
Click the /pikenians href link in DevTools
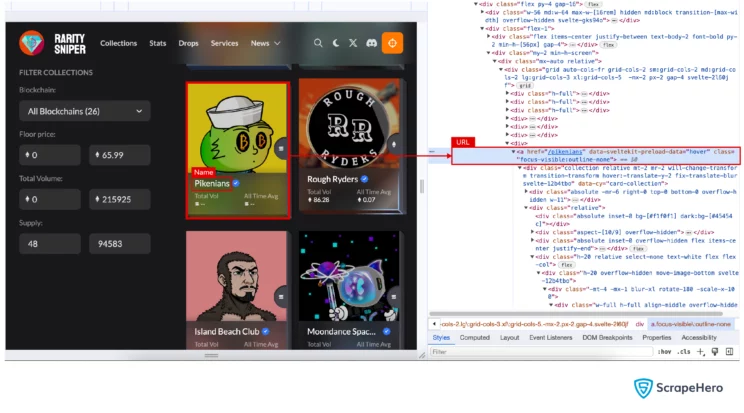(565, 151)
